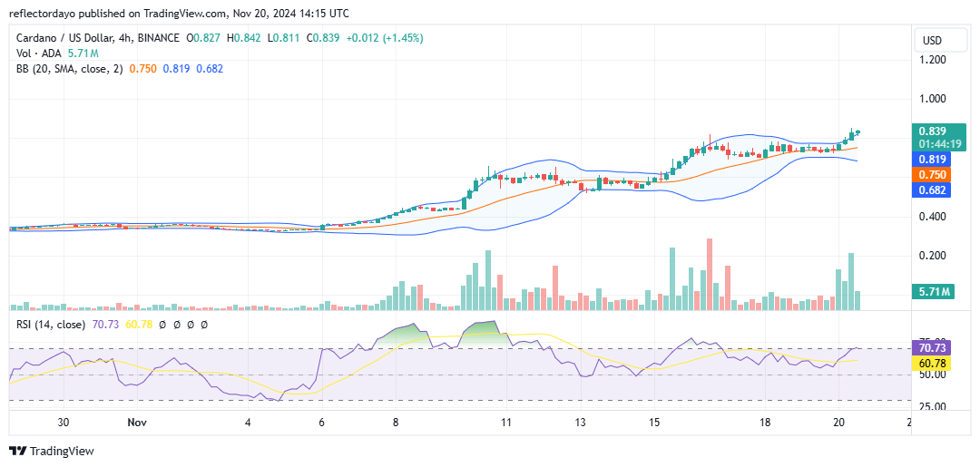The image size is (980, 467).
Task: Click the Cardano / US Dollar symbol title
Action: tap(97, 38)
